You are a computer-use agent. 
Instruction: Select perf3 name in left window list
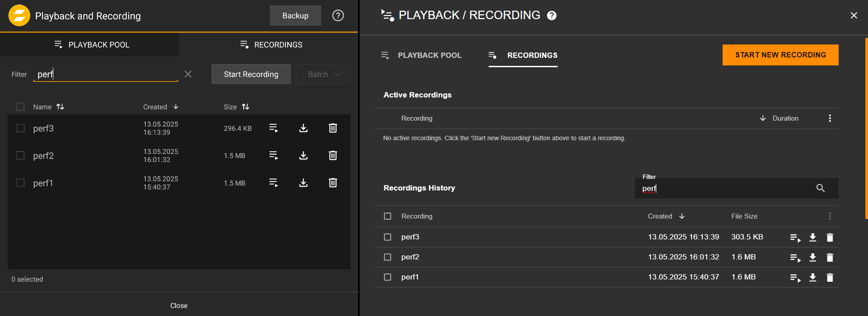click(43, 128)
